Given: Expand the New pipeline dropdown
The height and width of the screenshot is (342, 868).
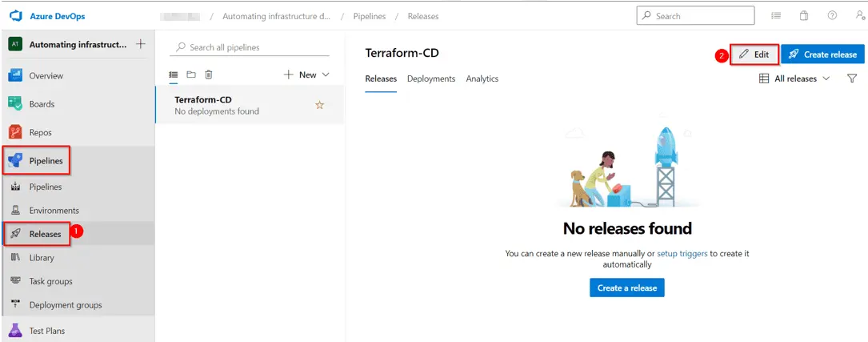Looking at the screenshot, I should [306, 74].
